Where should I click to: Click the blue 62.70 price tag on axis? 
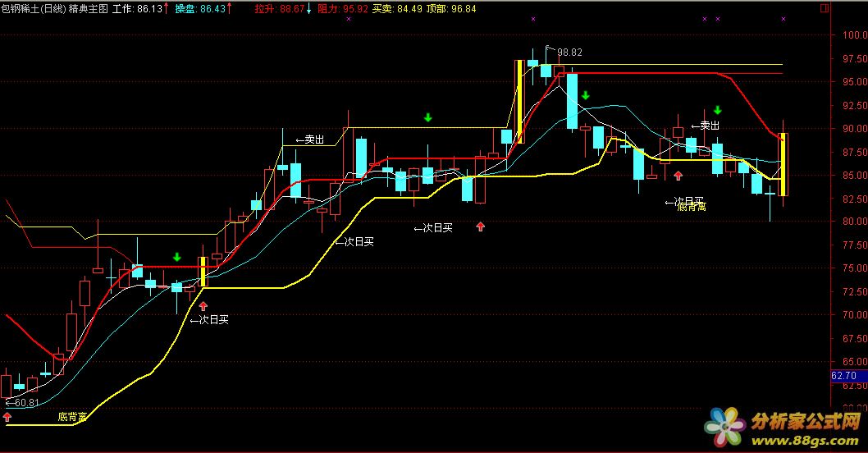pos(848,376)
